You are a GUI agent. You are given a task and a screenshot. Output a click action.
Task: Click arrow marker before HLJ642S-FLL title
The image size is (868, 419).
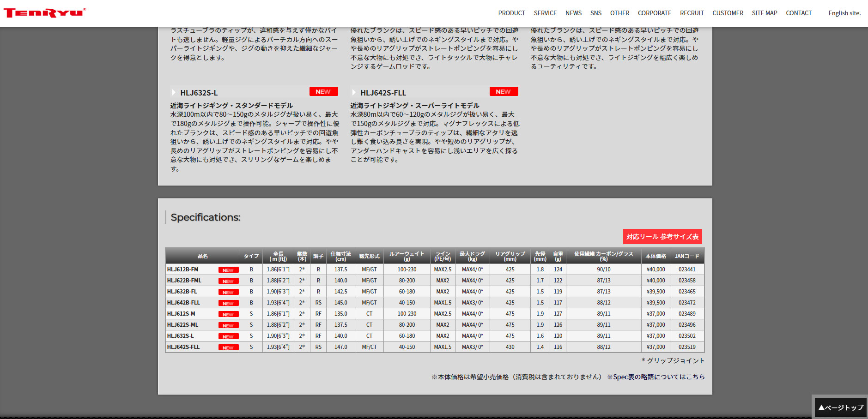click(x=354, y=93)
